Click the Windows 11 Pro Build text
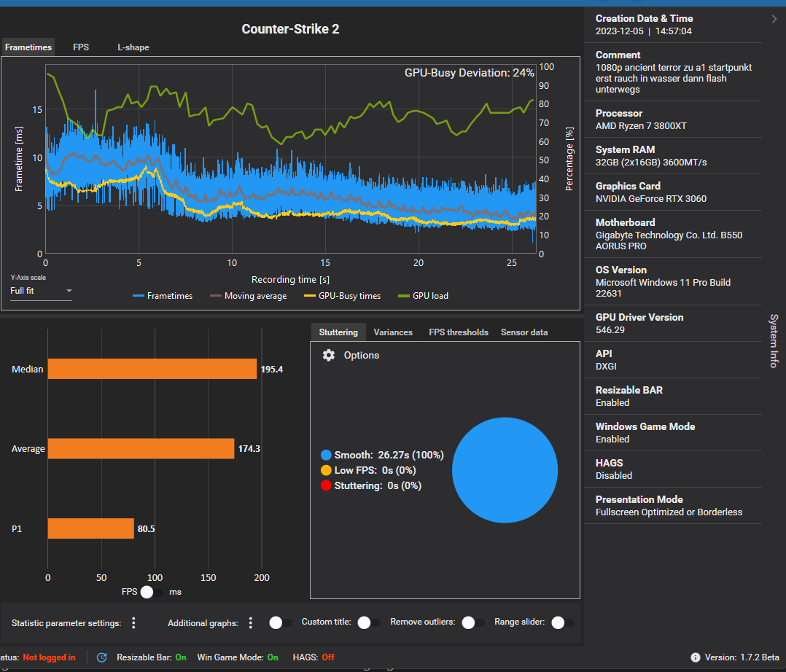Viewport: 786px width, 672px height. tap(663, 288)
